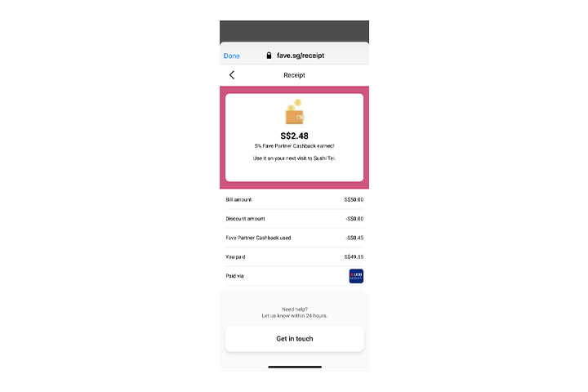This screenshot has width=588, height=392.
Task: Click the Need help? text
Action: click(x=294, y=310)
